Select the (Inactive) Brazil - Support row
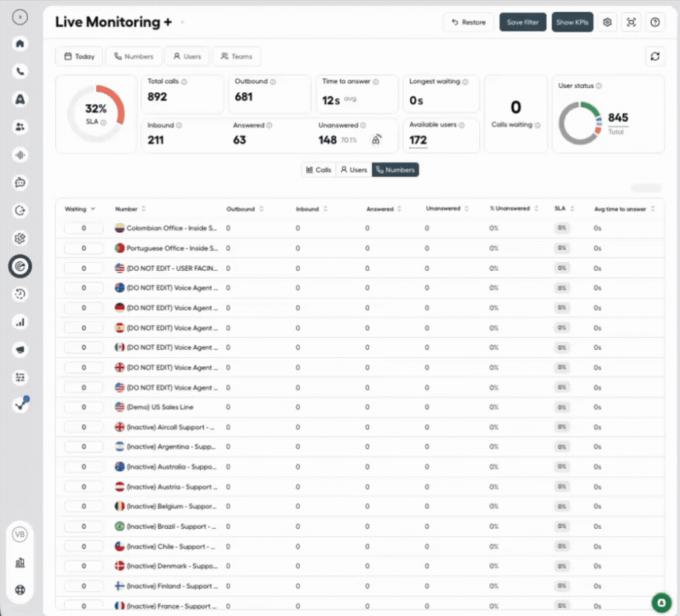680x616 pixels. click(360, 526)
